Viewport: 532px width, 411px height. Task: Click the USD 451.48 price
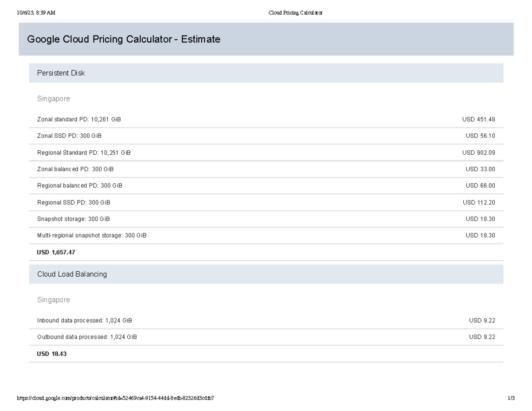(479, 120)
